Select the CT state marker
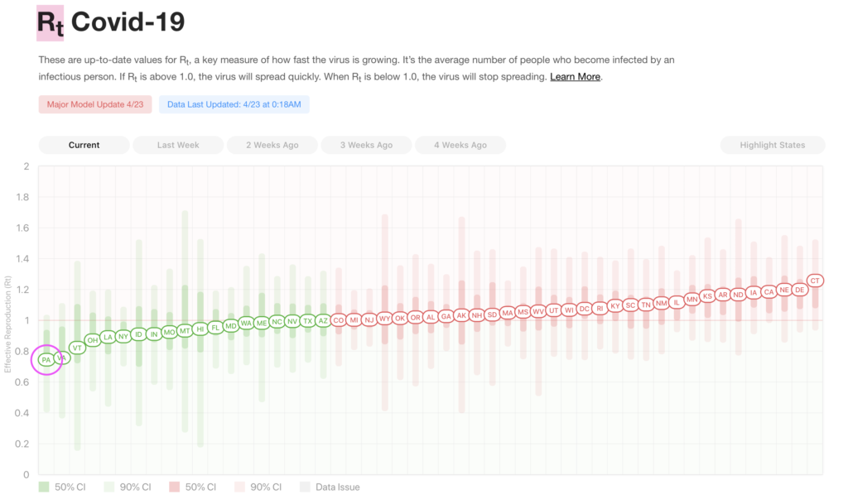Screen dimensions: 848x504 815,281
